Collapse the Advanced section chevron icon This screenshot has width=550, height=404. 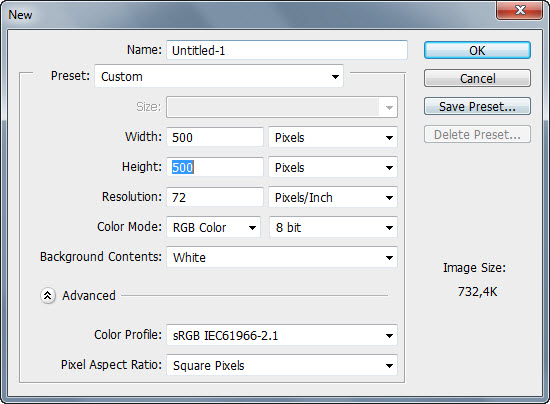(x=48, y=296)
